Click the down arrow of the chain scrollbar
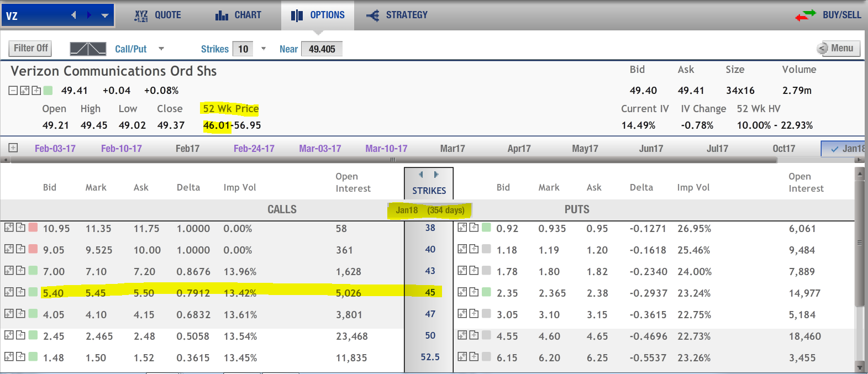 coord(859,367)
